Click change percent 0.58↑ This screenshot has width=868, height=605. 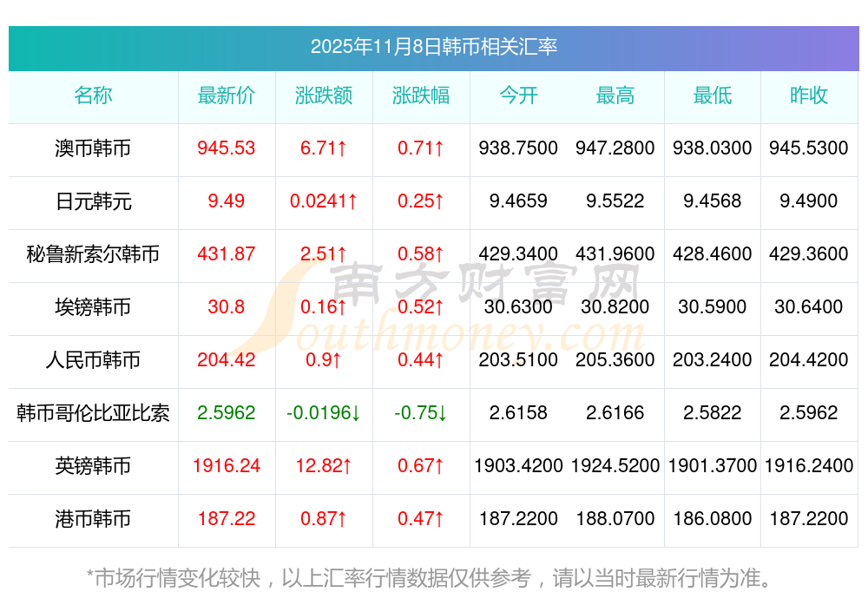point(421,254)
